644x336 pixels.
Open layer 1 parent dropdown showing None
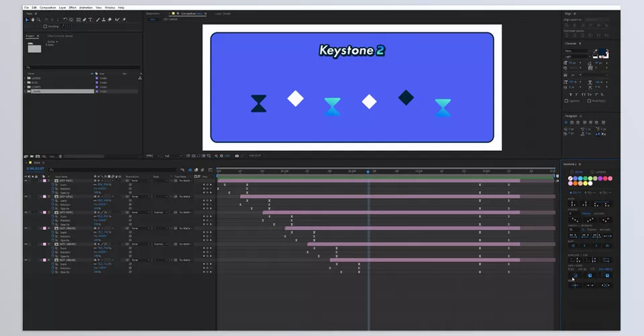[x=140, y=180]
